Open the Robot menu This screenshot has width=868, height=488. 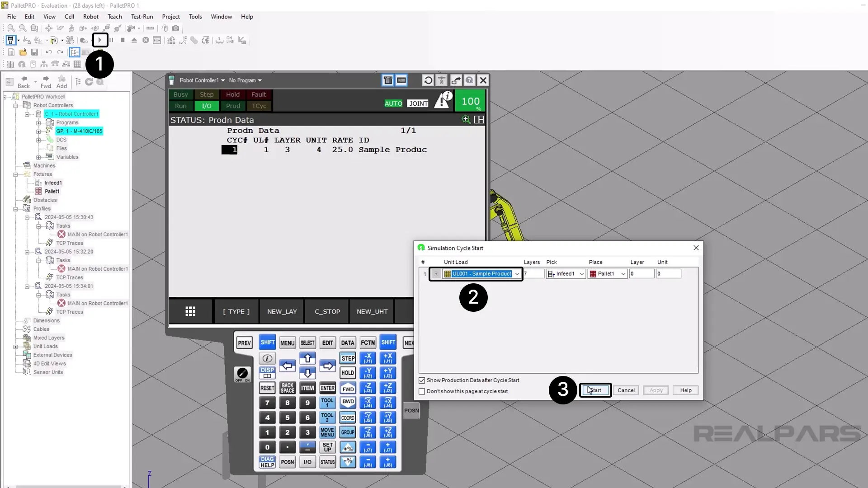pyautogui.click(x=91, y=17)
